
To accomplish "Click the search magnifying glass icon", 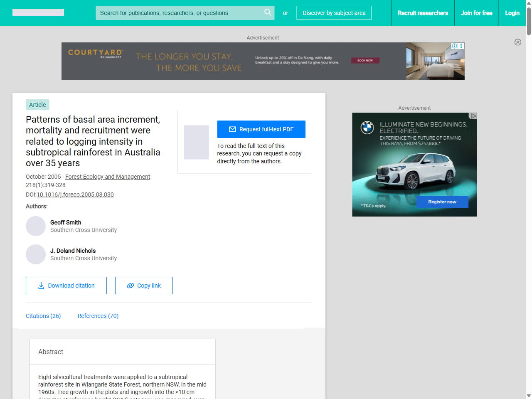I will (x=268, y=13).
